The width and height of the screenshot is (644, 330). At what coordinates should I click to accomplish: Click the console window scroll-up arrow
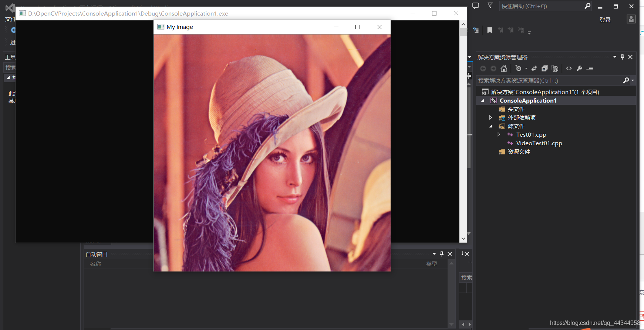pos(463,24)
